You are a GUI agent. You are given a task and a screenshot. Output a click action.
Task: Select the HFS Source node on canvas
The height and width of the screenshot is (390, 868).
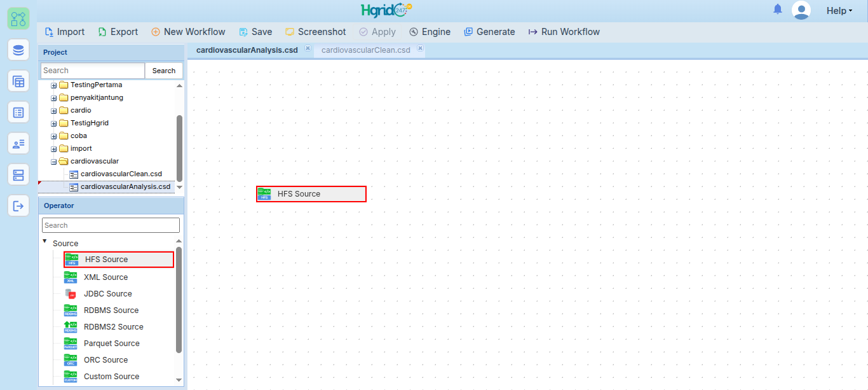click(x=311, y=194)
